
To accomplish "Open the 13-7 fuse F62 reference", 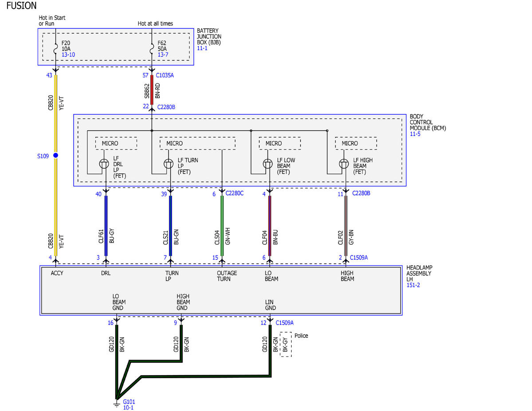I will click(x=163, y=54).
